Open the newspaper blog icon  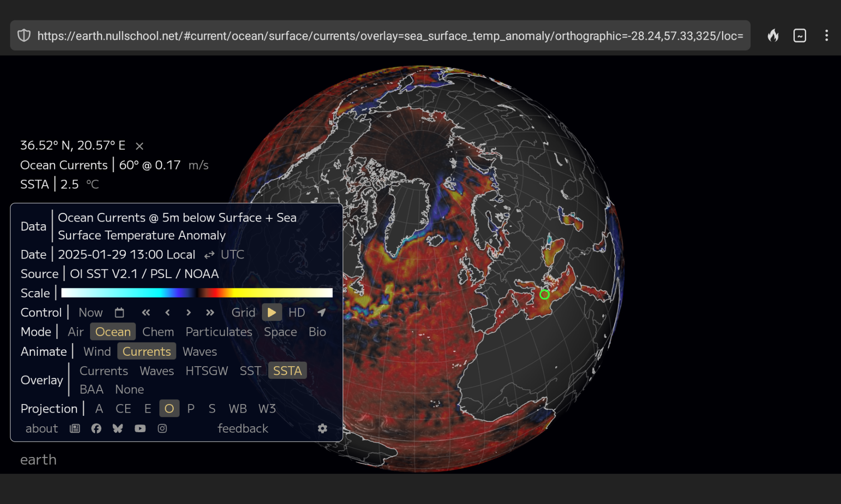click(75, 429)
